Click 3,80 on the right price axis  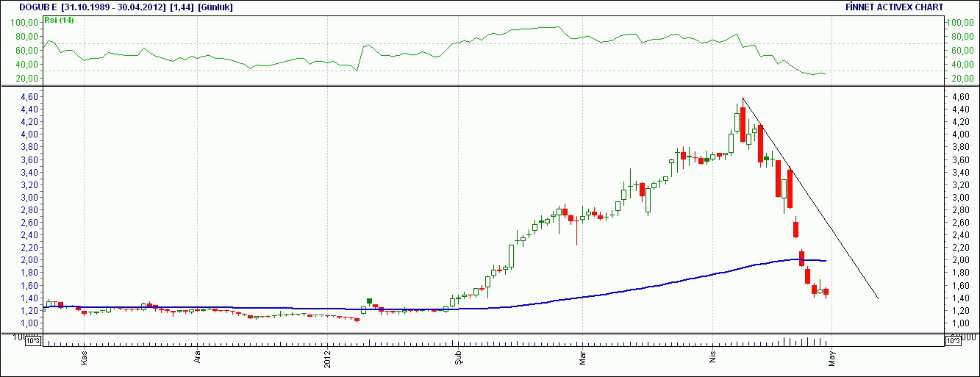click(x=959, y=147)
